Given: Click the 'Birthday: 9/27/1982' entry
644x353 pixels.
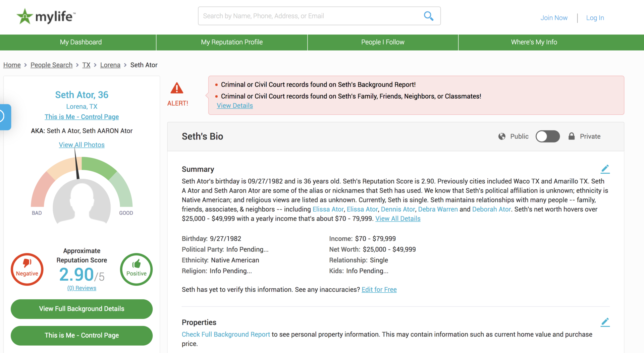Looking at the screenshot, I should pyautogui.click(x=212, y=239).
